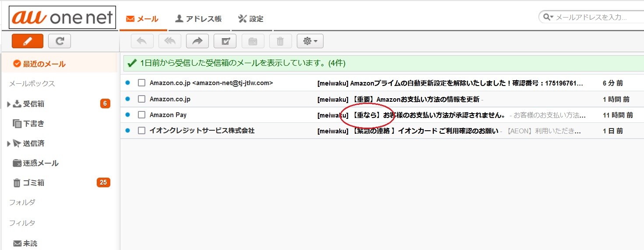Toggle unread dot on the 1時間前 mail
The width and height of the screenshot is (644, 250).
127,99
